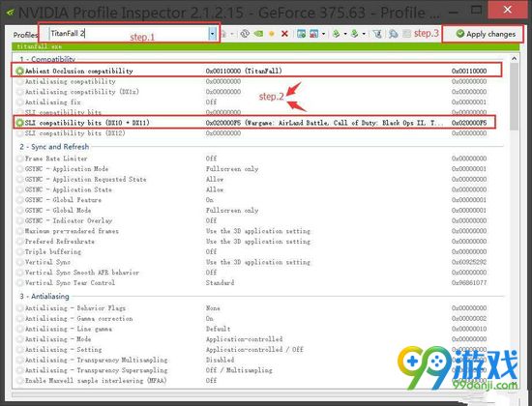This screenshot has height=406, width=532.
Task: Select Maximum pre-rendered frames setting
Action: coord(256,231)
